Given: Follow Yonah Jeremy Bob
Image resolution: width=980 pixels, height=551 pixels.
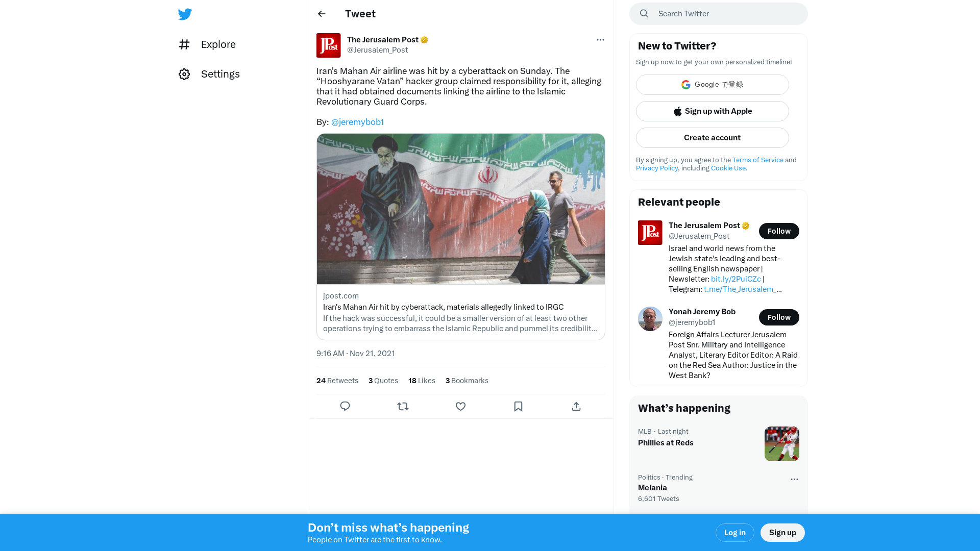Looking at the screenshot, I should pyautogui.click(x=779, y=317).
